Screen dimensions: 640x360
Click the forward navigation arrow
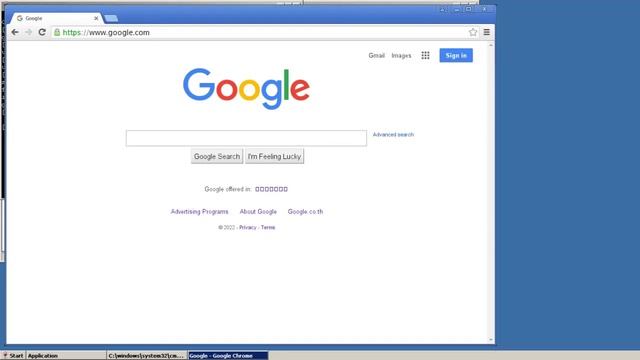(x=28, y=32)
